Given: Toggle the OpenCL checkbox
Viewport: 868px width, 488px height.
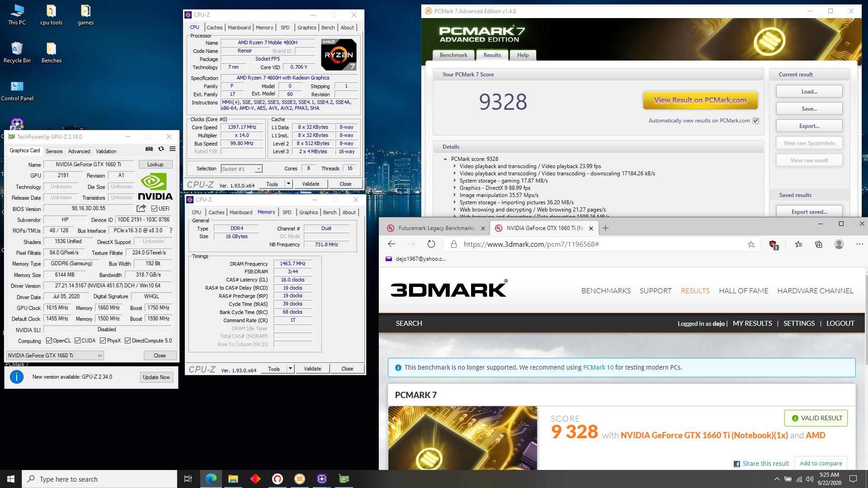Looking at the screenshot, I should (49, 341).
